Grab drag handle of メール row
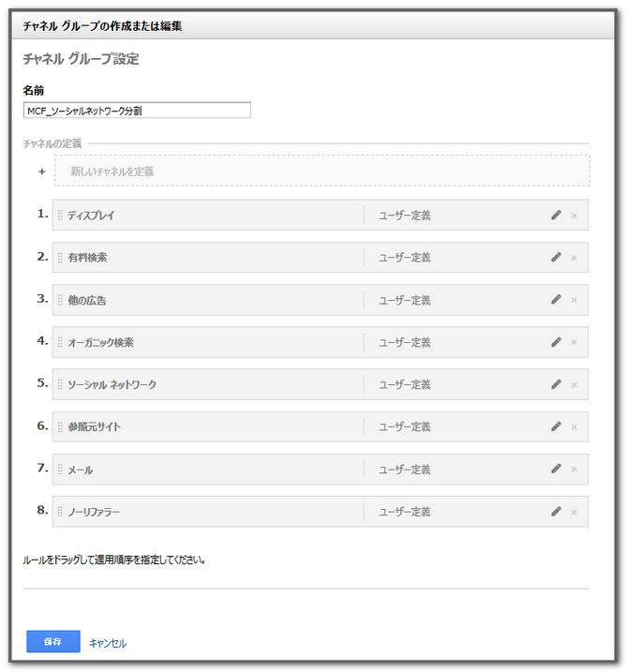 pos(60,469)
